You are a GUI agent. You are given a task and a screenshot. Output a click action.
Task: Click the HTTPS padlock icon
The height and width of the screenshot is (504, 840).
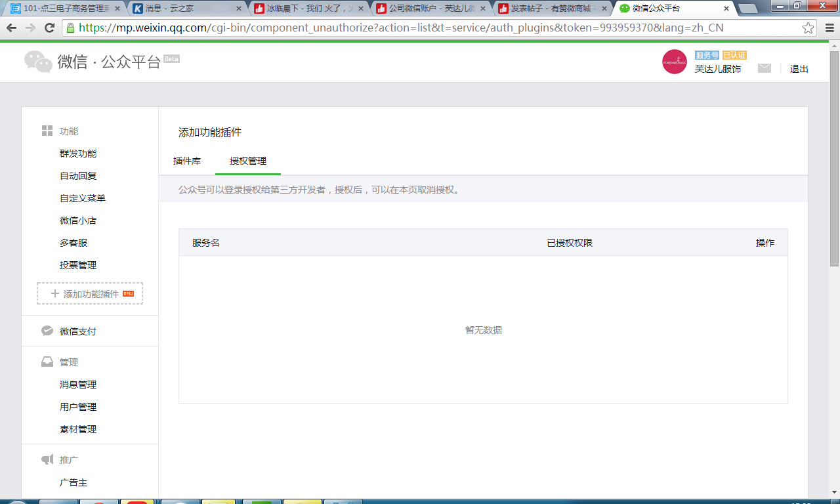[x=70, y=28]
